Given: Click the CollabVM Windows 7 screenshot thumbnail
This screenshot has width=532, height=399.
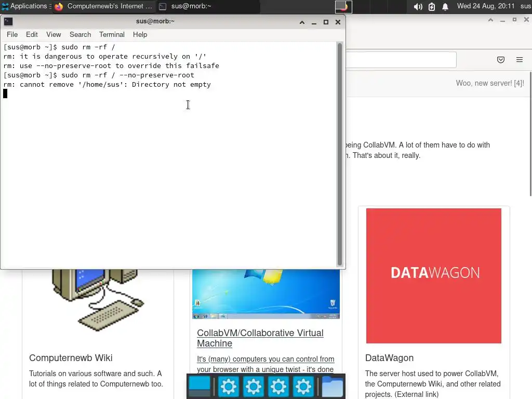Looking at the screenshot, I should (265, 294).
